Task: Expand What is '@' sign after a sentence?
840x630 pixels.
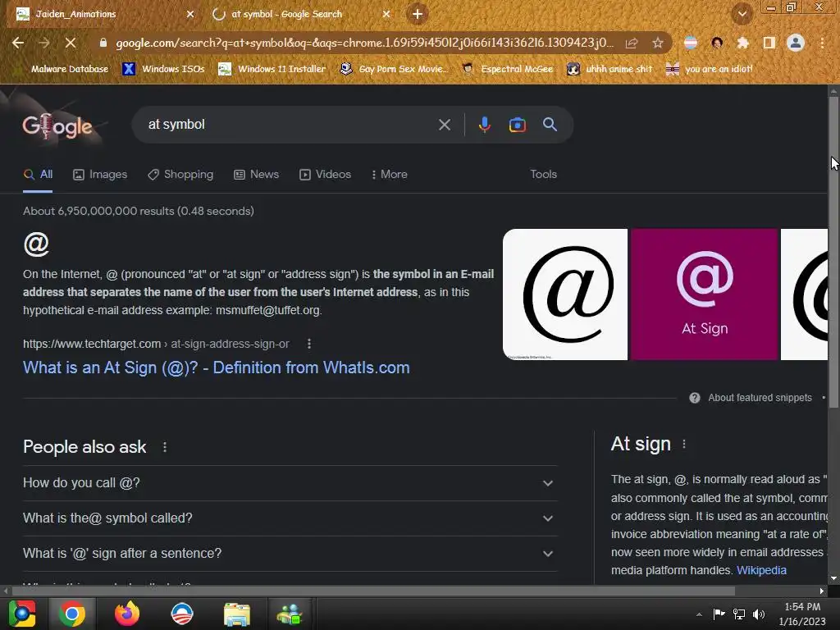Action: (x=290, y=554)
